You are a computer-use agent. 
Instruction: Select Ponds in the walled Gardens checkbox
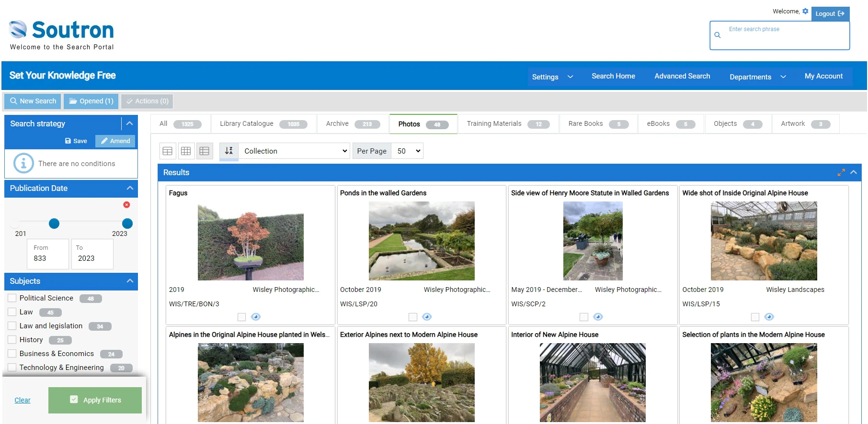coord(413,317)
